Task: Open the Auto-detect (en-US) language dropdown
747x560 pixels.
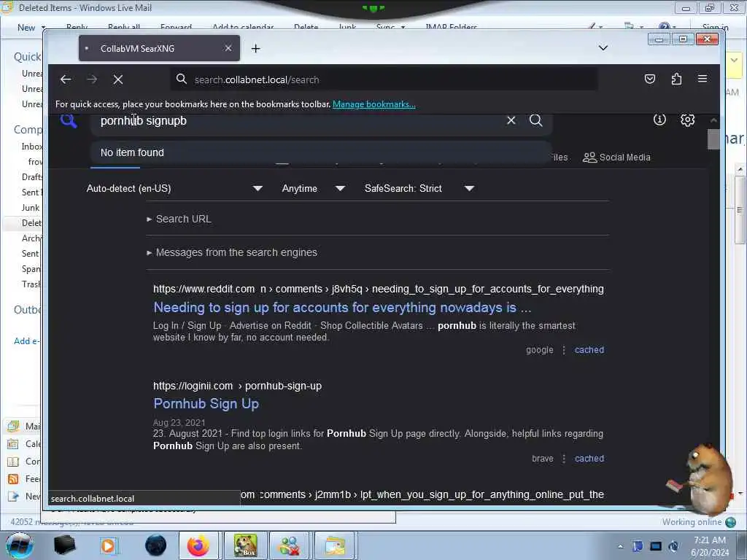Action: (174, 189)
